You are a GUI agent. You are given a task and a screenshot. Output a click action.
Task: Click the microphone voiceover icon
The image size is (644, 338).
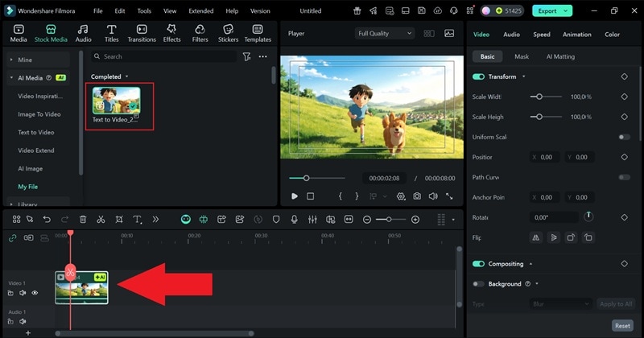tap(294, 220)
